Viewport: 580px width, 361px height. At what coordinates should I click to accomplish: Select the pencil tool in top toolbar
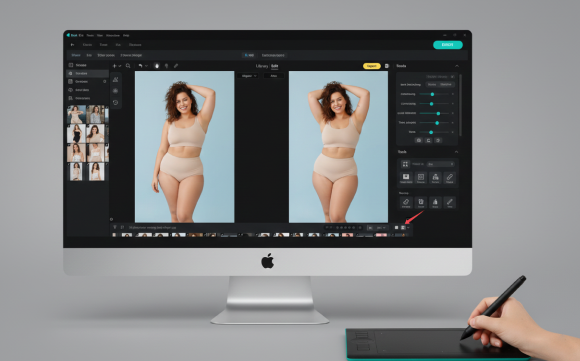click(x=176, y=66)
